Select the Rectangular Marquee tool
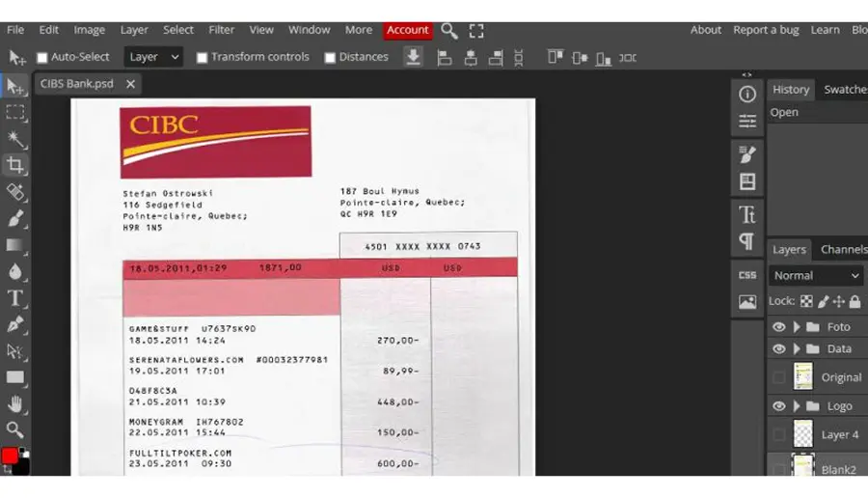868x498 pixels. click(x=14, y=113)
